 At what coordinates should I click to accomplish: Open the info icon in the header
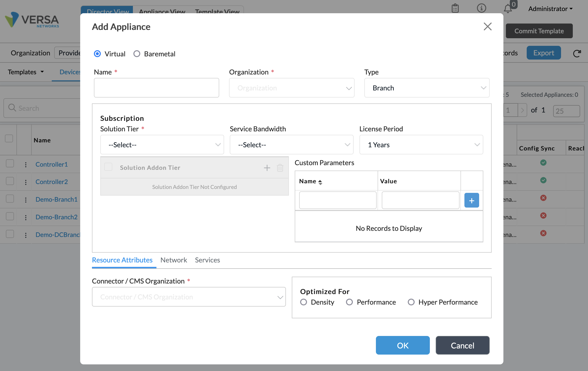(x=481, y=8)
